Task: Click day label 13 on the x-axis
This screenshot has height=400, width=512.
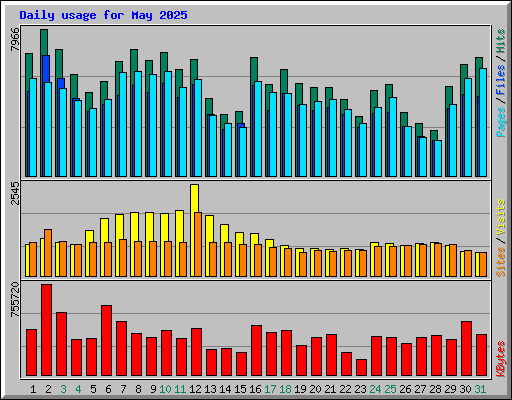Action: [x=210, y=389]
